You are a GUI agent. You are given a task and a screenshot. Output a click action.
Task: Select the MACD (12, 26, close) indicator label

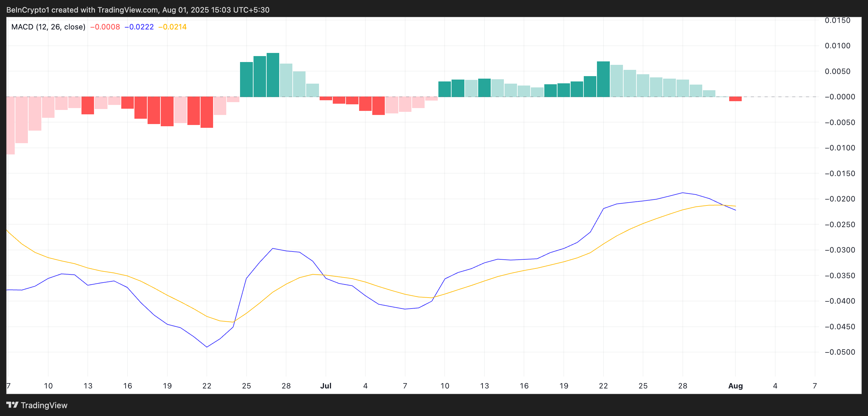coord(48,27)
